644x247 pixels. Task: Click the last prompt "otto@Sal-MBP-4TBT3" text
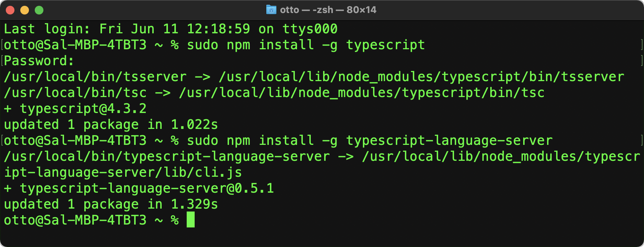click(x=75, y=220)
